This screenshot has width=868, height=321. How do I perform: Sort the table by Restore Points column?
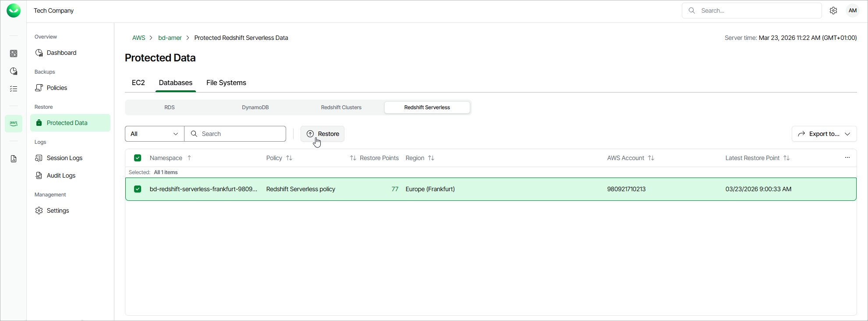[374, 158]
